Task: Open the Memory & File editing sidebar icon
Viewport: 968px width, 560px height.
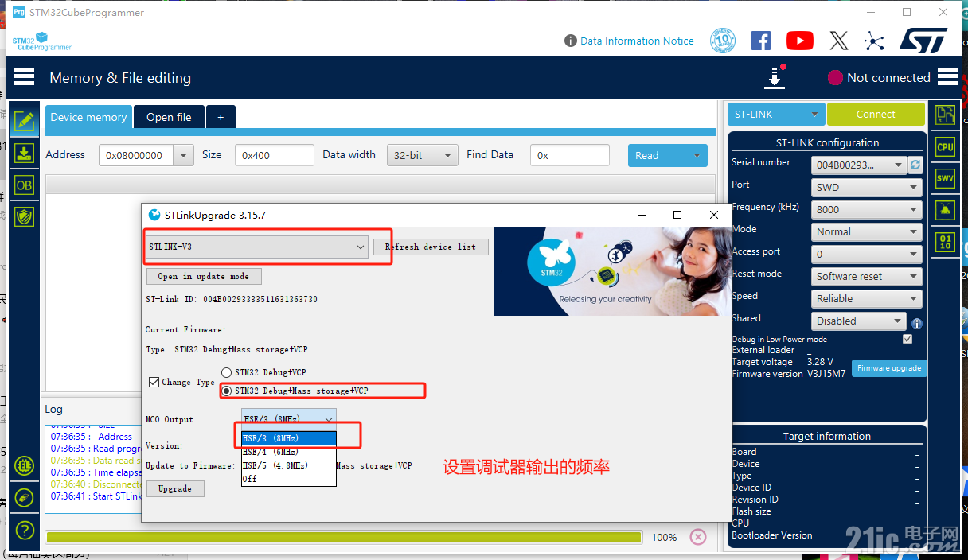Action: [25, 122]
